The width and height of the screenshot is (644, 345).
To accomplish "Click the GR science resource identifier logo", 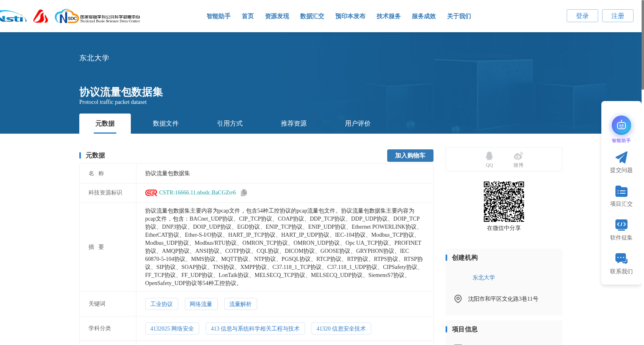I will coord(151,193).
